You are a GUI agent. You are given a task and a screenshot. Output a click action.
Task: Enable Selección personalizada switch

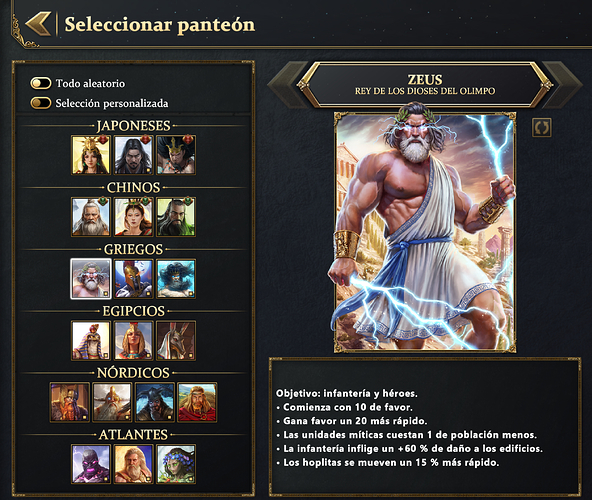coord(41,103)
